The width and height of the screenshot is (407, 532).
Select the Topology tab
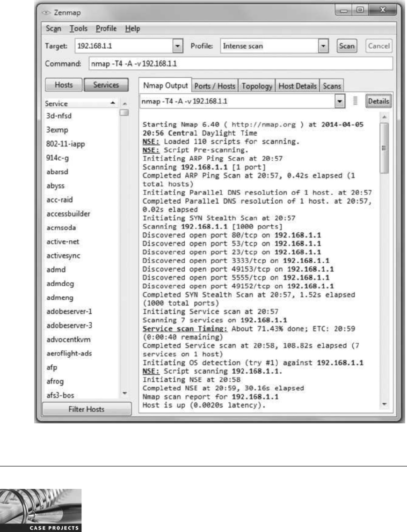(x=257, y=86)
